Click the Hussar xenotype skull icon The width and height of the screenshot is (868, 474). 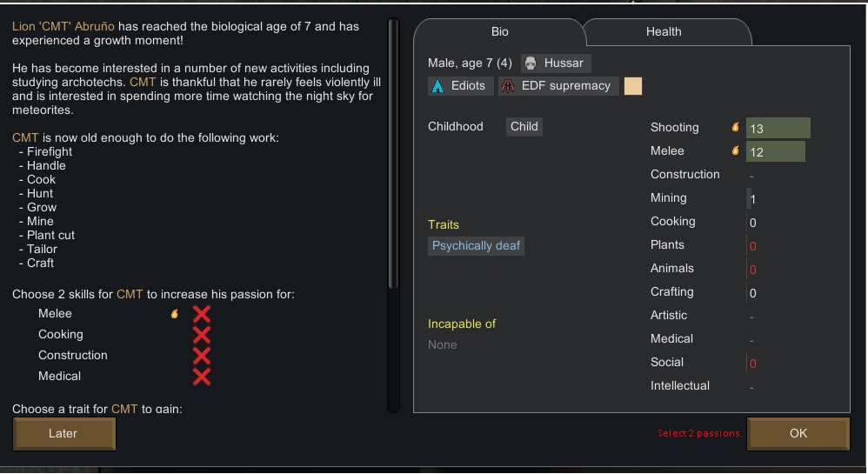pyautogui.click(x=531, y=63)
